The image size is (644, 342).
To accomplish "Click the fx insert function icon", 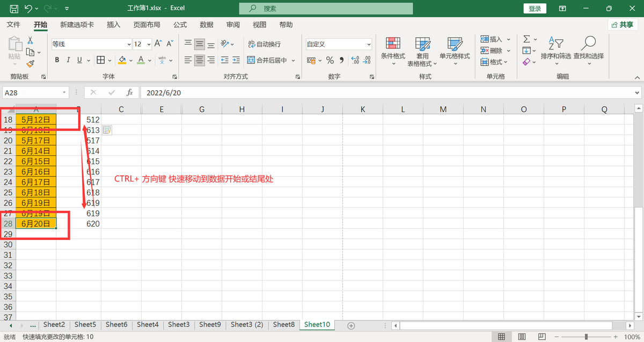I will click(x=129, y=92).
